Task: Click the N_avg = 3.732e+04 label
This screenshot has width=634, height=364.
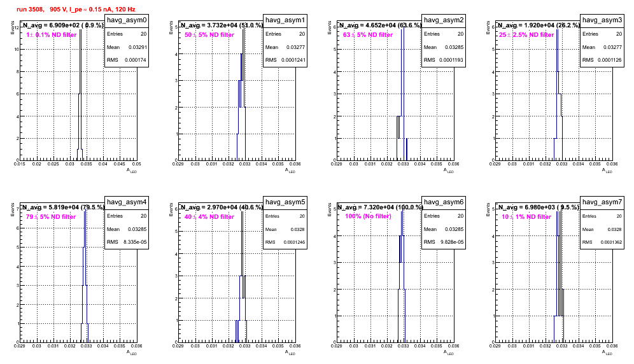Action: coord(222,25)
